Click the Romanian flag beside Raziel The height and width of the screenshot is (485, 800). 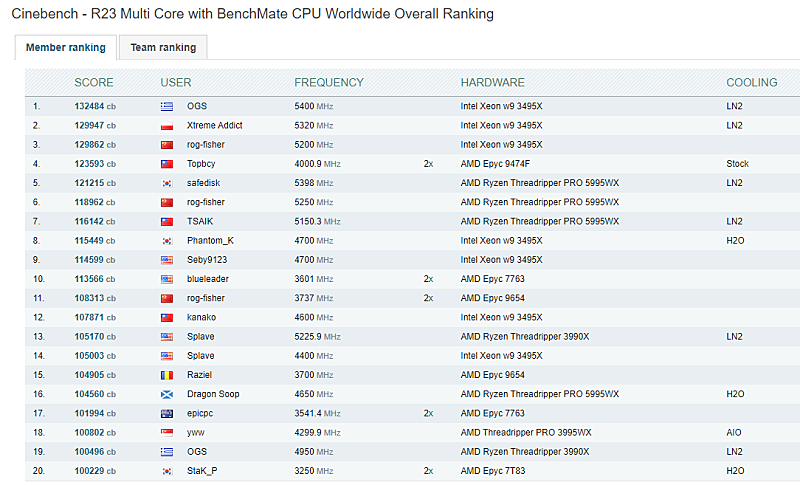[x=167, y=375]
